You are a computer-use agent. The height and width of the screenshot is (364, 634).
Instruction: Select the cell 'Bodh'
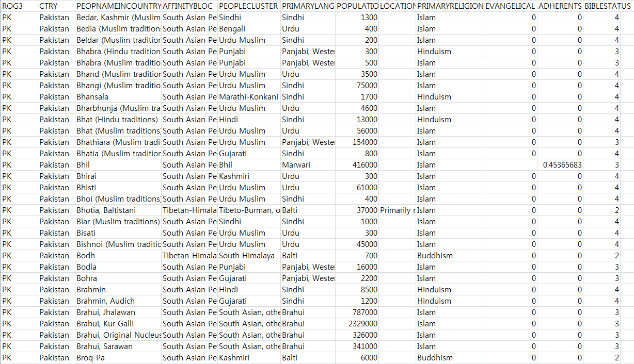tap(118, 256)
